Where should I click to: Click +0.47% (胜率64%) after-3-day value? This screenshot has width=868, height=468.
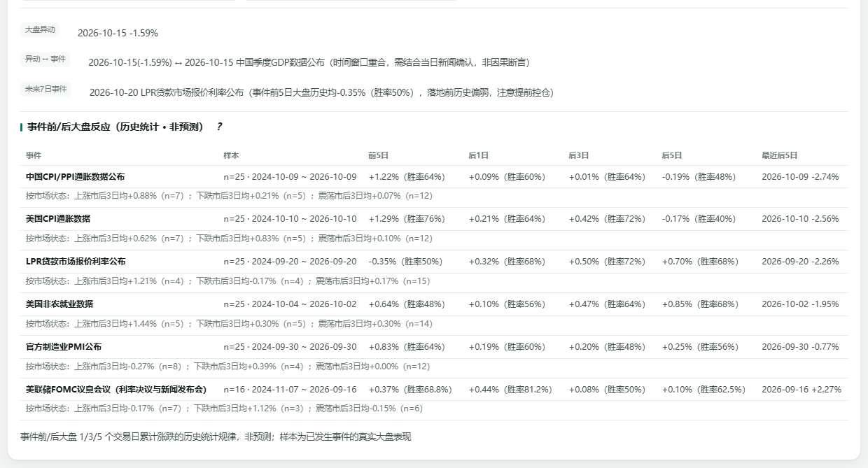pyautogui.click(x=607, y=304)
